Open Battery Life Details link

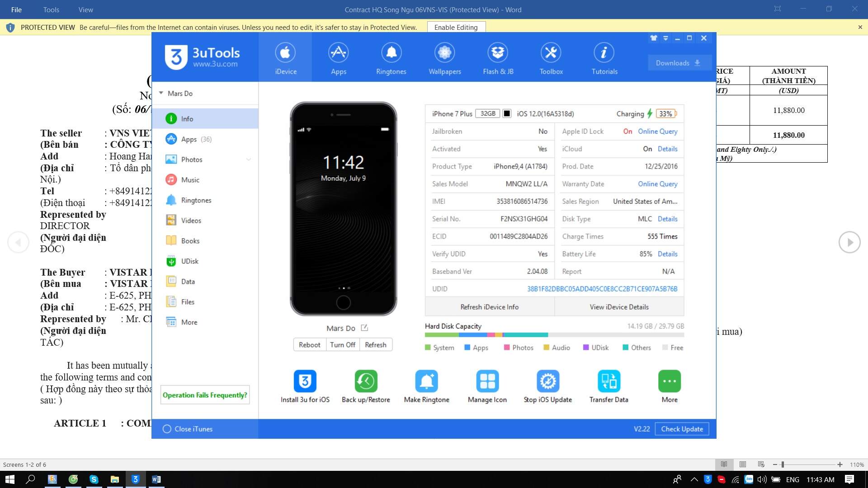tap(668, 254)
